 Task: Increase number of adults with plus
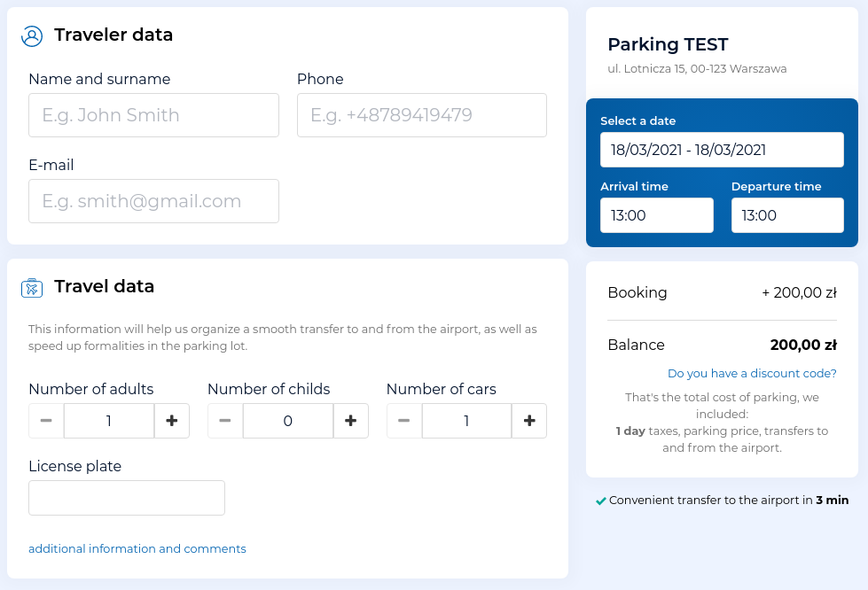(172, 421)
